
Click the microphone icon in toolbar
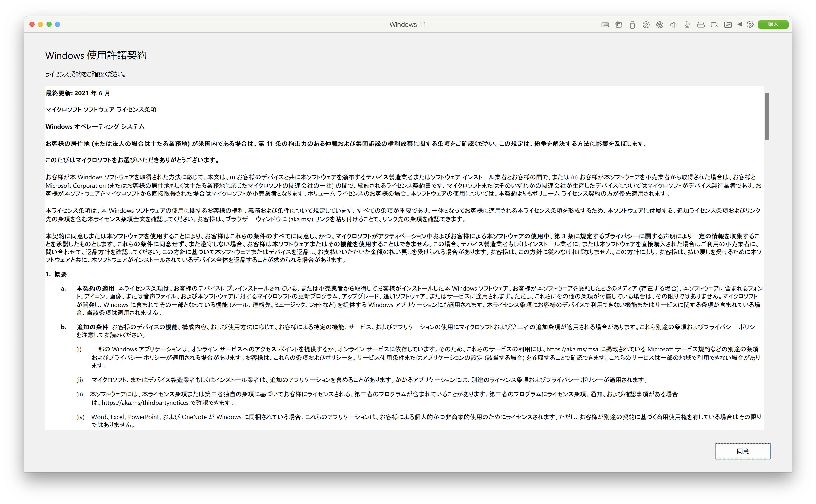pyautogui.click(x=687, y=25)
